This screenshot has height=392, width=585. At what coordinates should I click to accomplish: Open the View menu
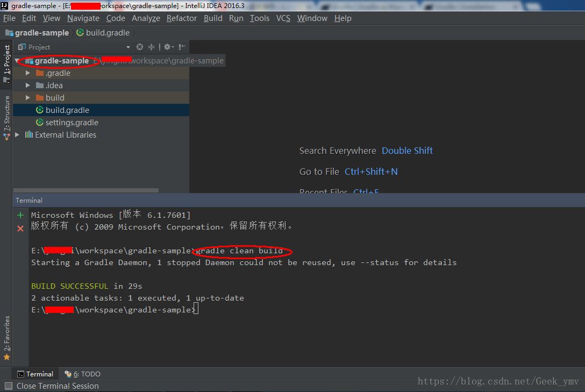[52, 18]
